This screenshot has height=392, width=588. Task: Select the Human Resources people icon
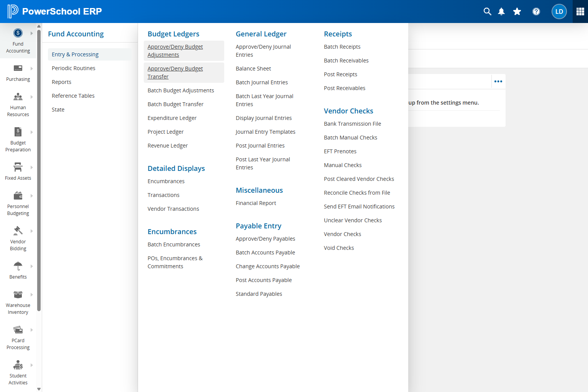pyautogui.click(x=18, y=97)
